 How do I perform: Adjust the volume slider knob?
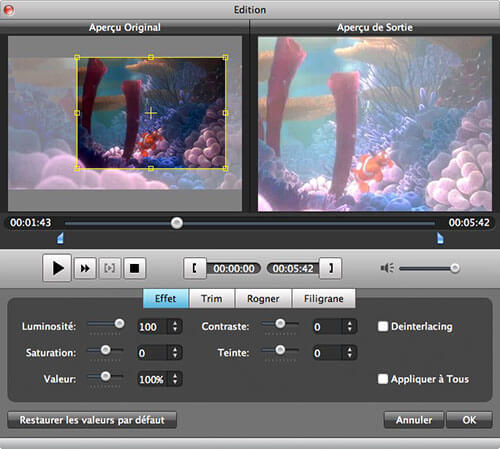pos(455,268)
